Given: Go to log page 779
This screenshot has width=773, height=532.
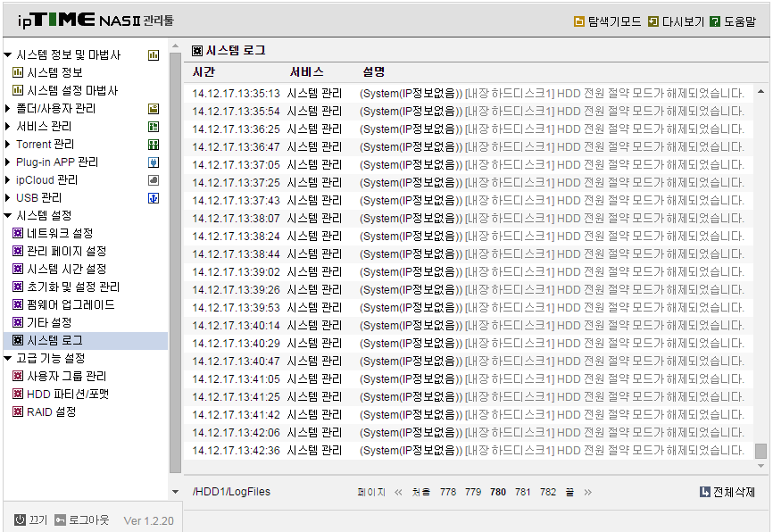Looking at the screenshot, I should pyautogui.click(x=473, y=492).
